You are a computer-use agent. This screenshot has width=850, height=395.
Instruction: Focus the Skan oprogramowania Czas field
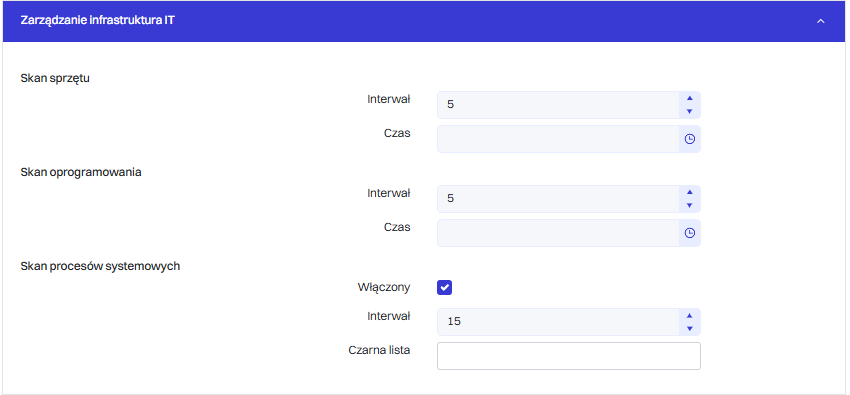click(x=558, y=233)
